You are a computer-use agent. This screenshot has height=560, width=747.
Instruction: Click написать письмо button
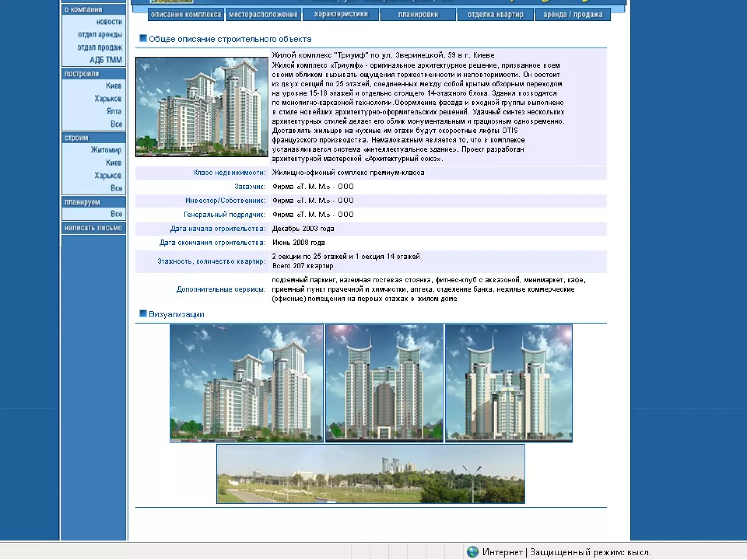93,228
